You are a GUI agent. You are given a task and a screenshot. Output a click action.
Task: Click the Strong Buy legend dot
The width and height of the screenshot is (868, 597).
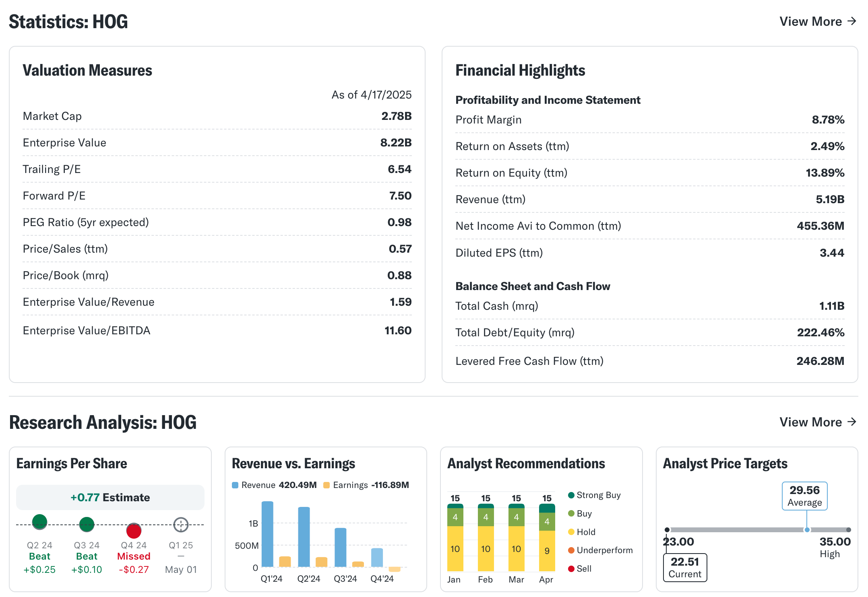[x=571, y=495]
